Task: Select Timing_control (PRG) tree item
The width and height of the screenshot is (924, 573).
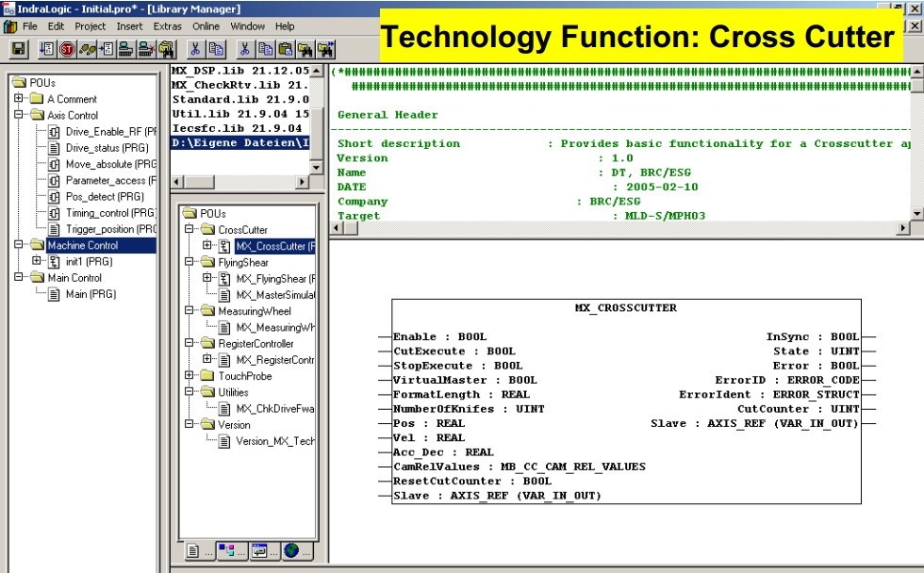Action: point(110,213)
